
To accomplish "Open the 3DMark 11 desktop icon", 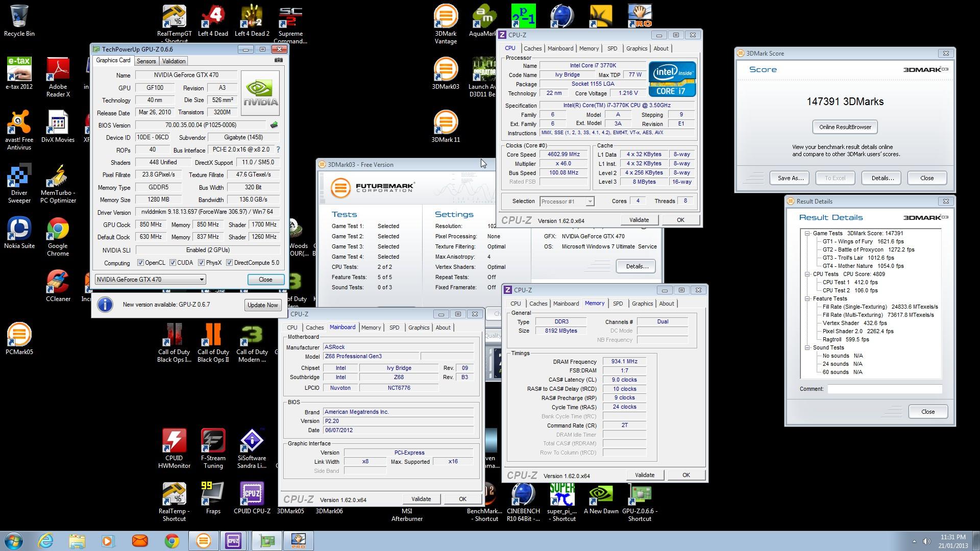I will tap(446, 127).
